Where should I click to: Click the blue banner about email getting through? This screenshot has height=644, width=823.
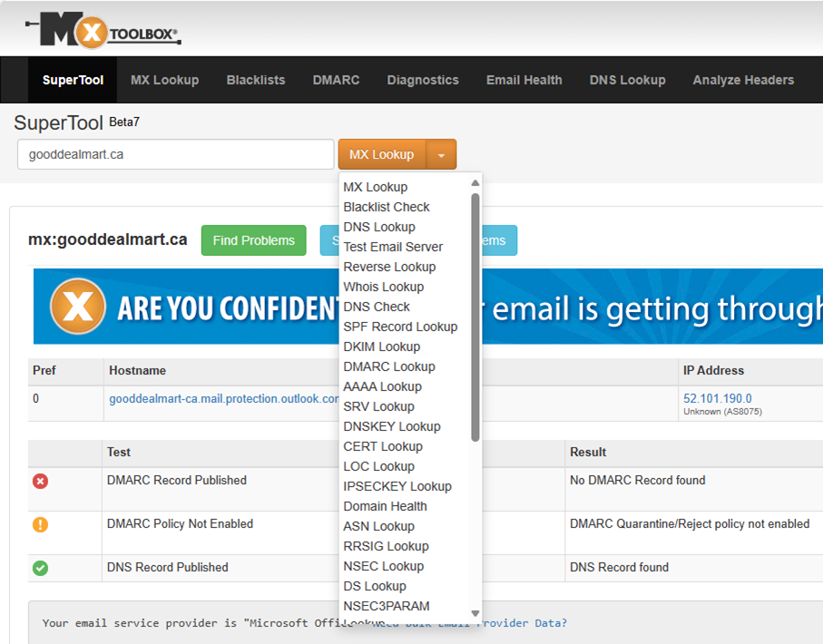tap(427, 307)
